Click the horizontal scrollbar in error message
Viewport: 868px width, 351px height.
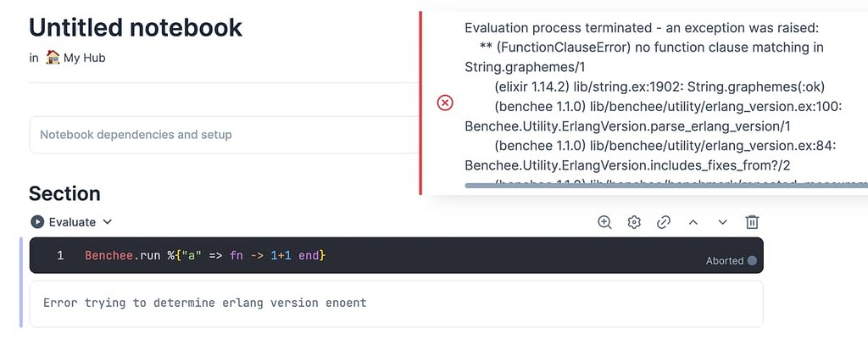[x=666, y=186]
